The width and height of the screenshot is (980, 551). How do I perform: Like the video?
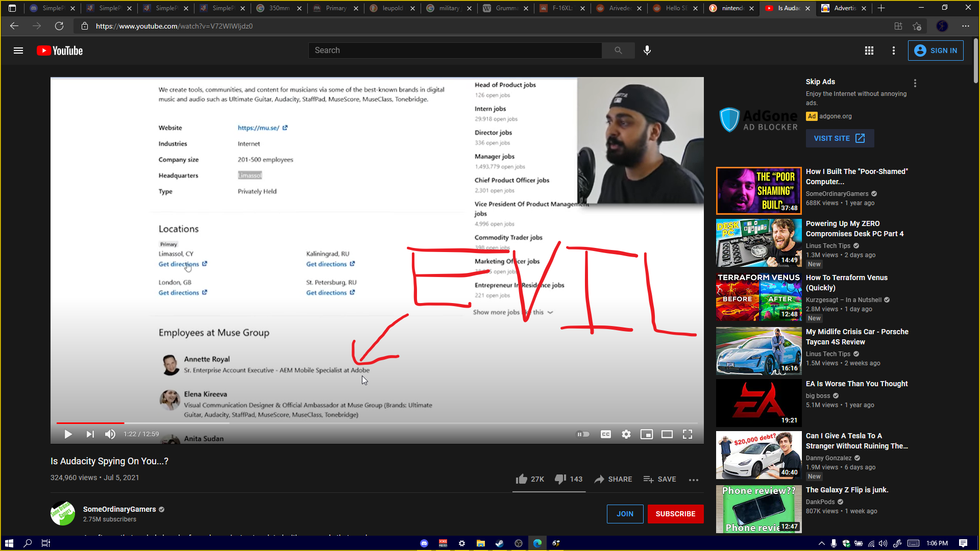tap(530, 479)
